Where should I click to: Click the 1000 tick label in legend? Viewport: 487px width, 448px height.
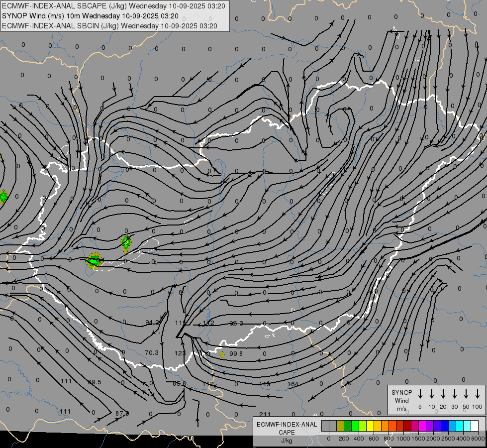(403, 439)
